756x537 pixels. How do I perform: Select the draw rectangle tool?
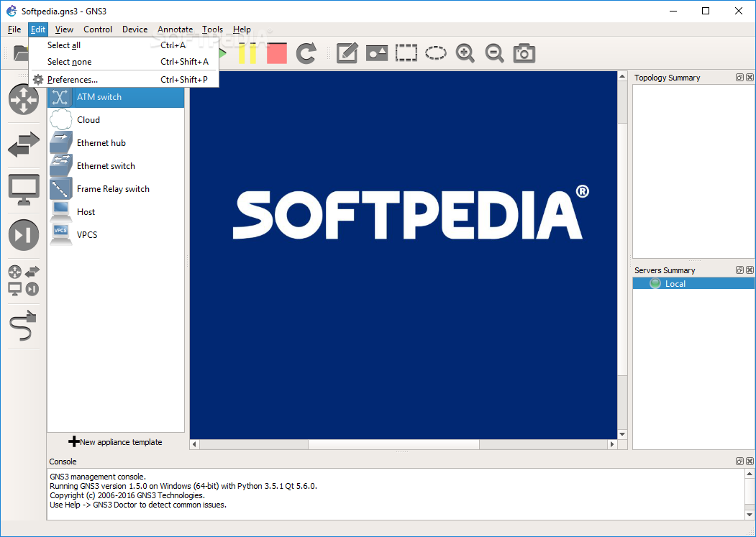point(406,53)
